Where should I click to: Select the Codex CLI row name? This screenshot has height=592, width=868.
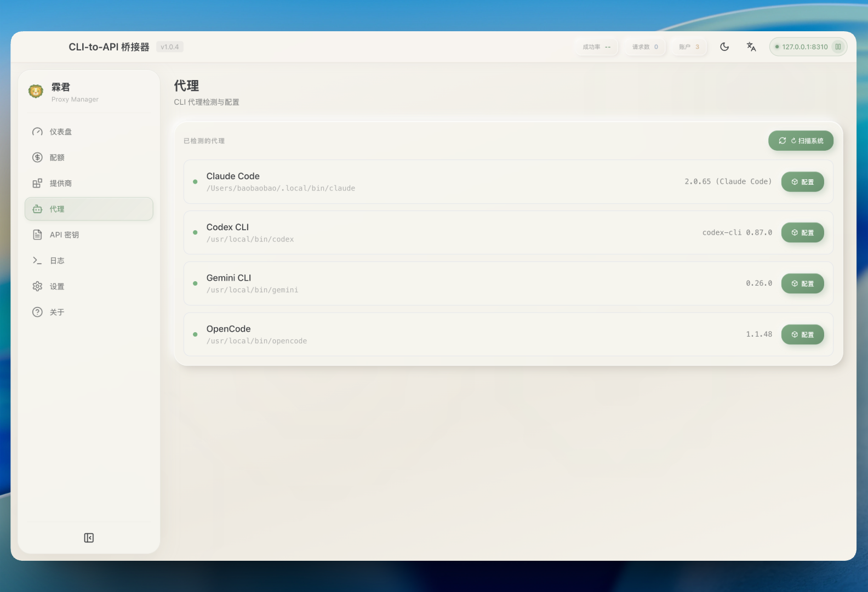[x=227, y=227]
